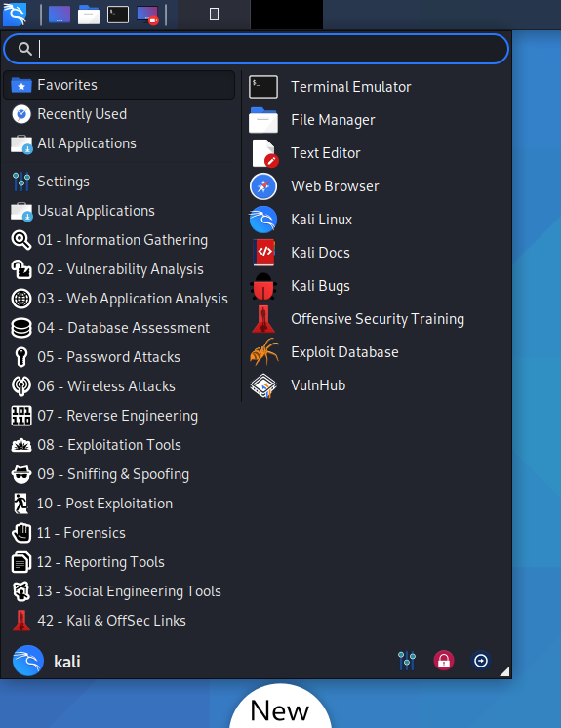The height and width of the screenshot is (728, 561).
Task: Open the Kali Bugs ladybug entry
Action: pos(377,286)
